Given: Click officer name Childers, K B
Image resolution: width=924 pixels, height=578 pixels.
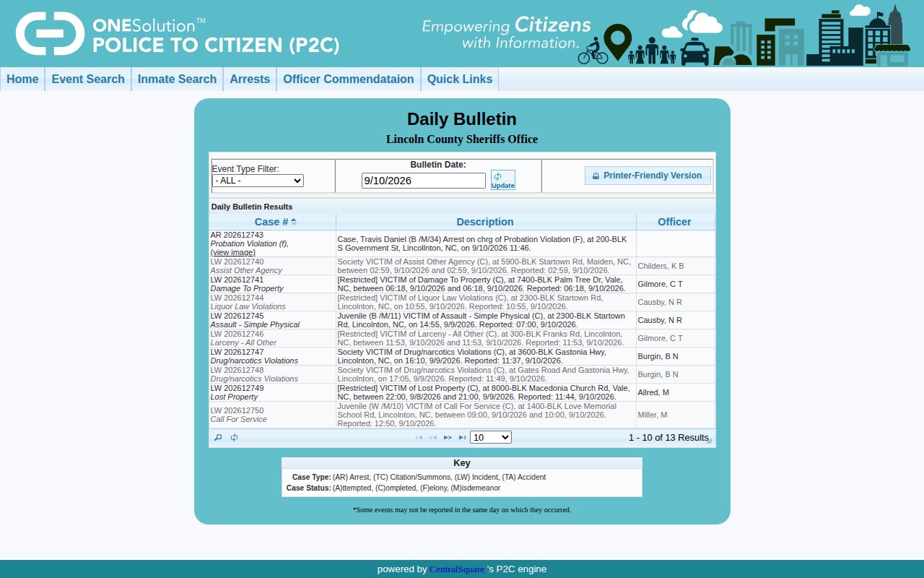Looking at the screenshot, I should point(661,266).
